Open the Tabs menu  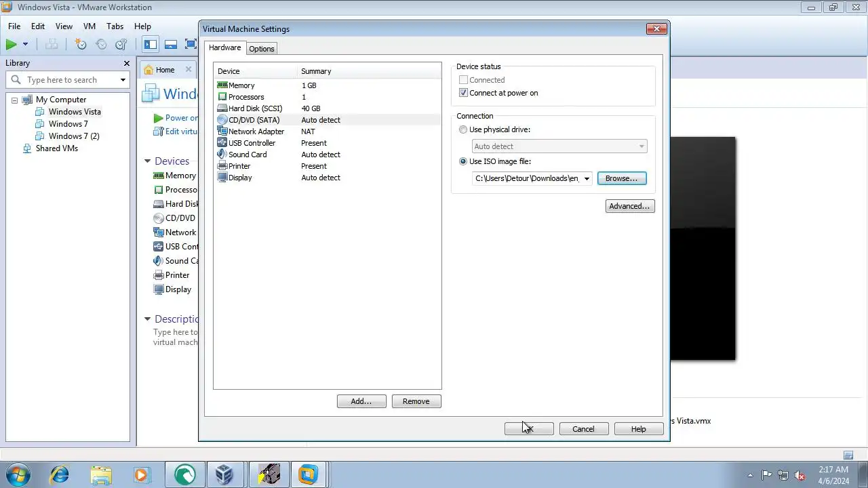point(115,26)
